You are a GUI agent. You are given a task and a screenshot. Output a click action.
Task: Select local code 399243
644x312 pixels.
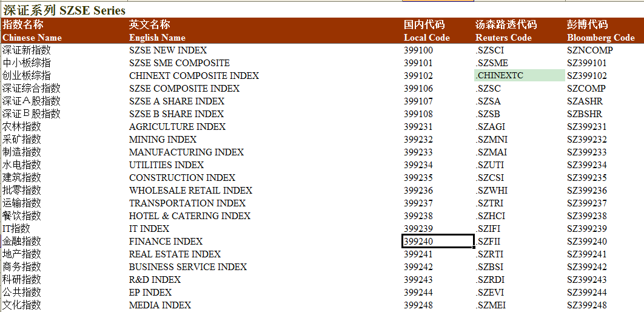[418, 280]
